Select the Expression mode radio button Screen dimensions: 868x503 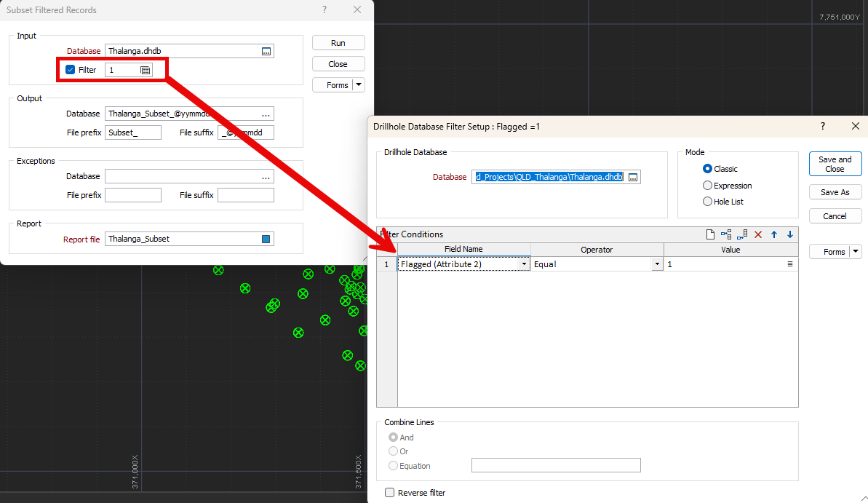pyautogui.click(x=707, y=186)
